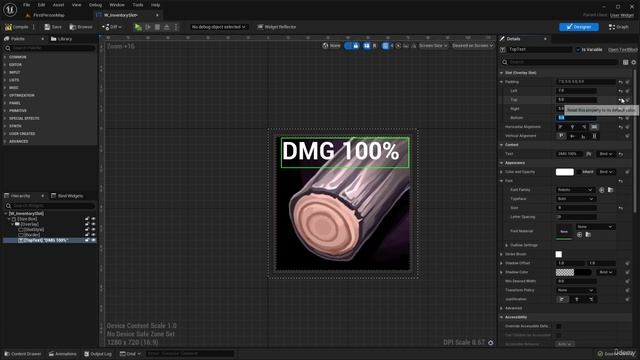Open play options three-dot menu
This screenshot has width=640, height=360.
tap(176, 27)
